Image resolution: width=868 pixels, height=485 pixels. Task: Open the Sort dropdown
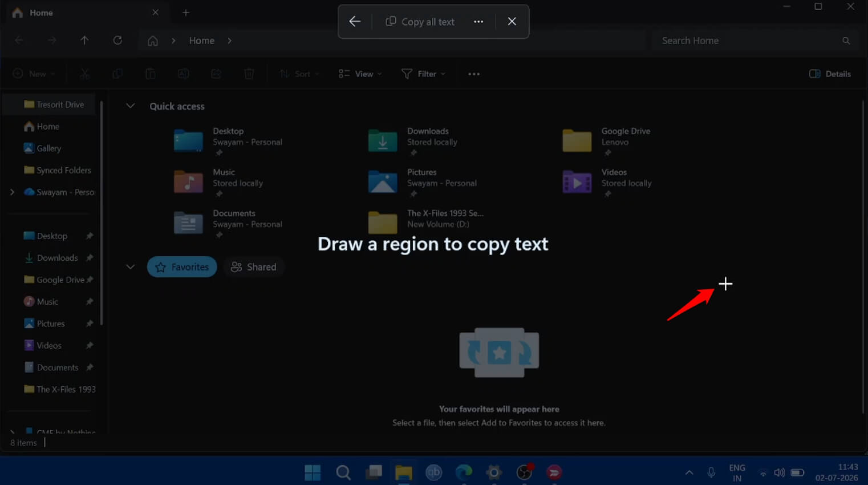(299, 74)
